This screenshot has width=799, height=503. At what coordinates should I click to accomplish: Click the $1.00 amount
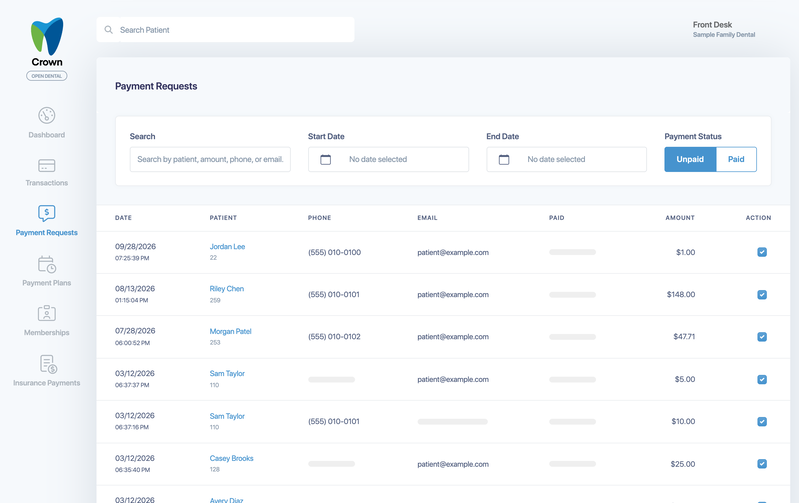coord(685,252)
